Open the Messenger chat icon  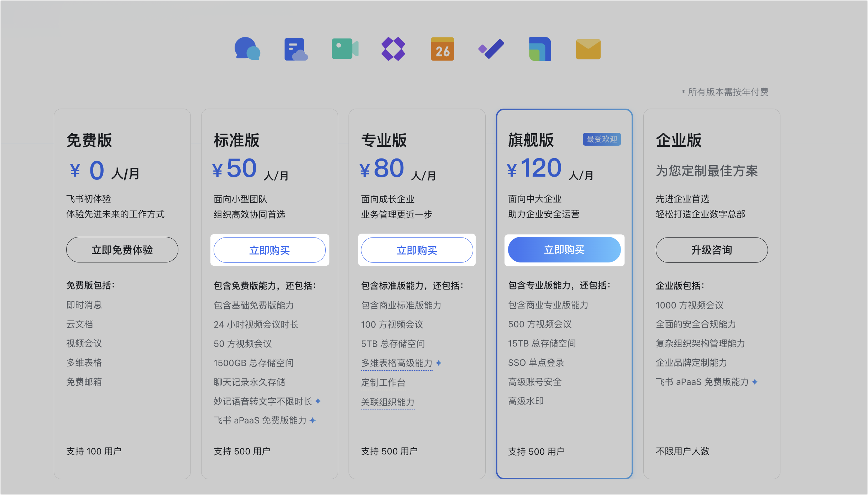pyautogui.click(x=247, y=49)
